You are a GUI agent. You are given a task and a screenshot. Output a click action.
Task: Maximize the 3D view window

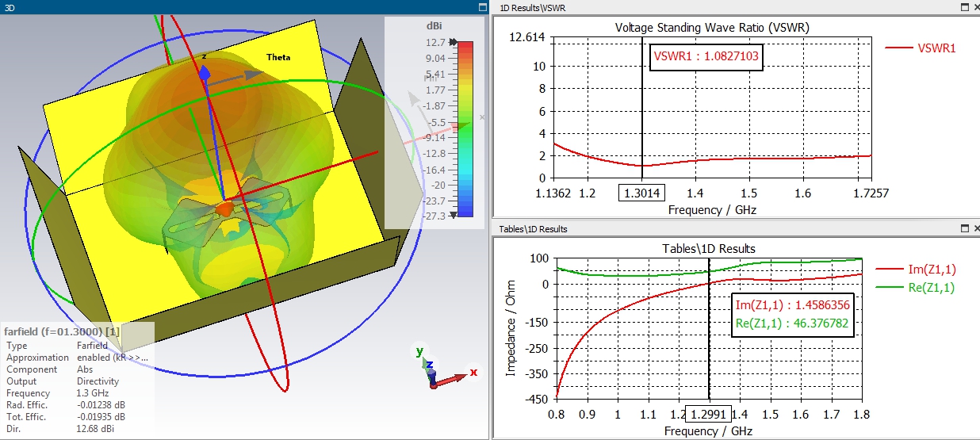coord(482,6)
